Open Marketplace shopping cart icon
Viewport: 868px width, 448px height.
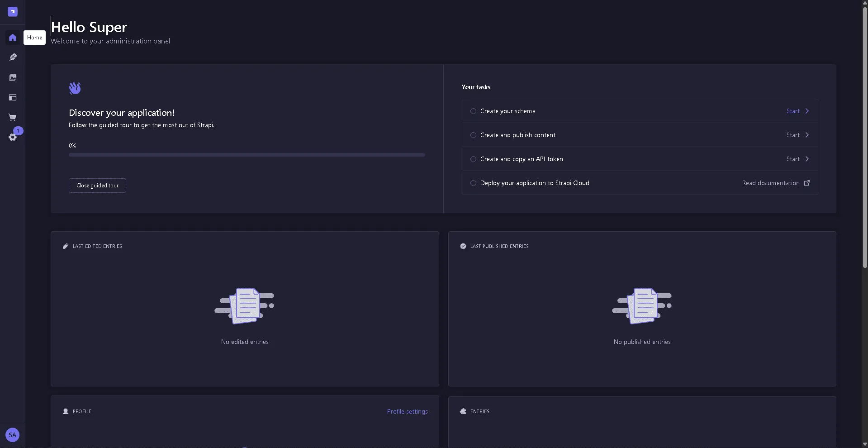(13, 117)
